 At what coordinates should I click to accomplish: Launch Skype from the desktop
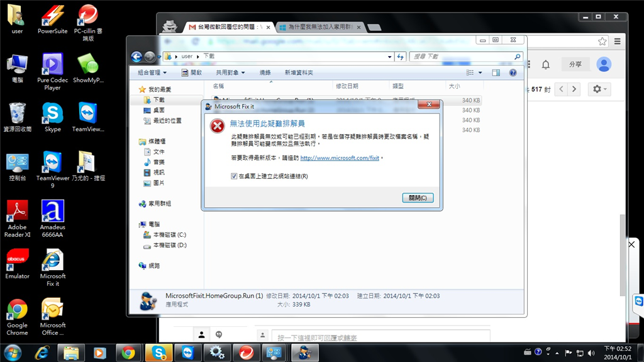tap(53, 117)
